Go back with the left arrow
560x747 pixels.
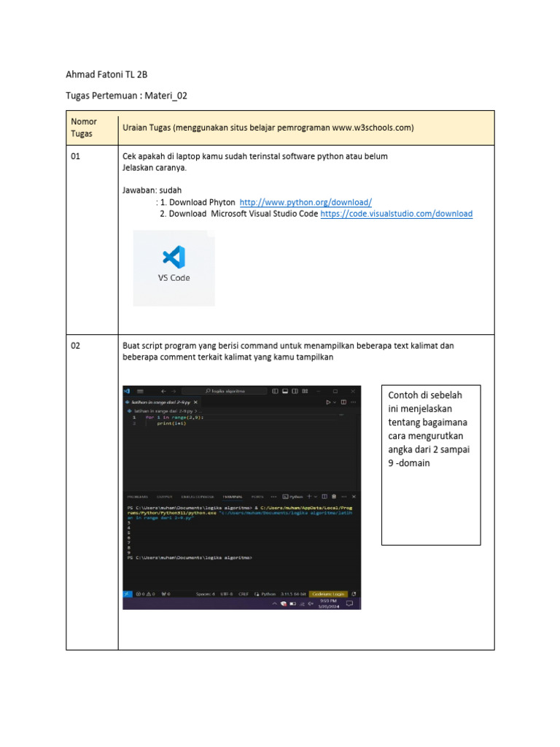[x=163, y=391]
